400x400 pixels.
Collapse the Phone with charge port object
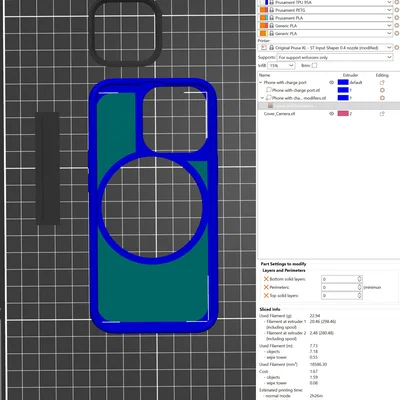pyautogui.click(x=261, y=82)
